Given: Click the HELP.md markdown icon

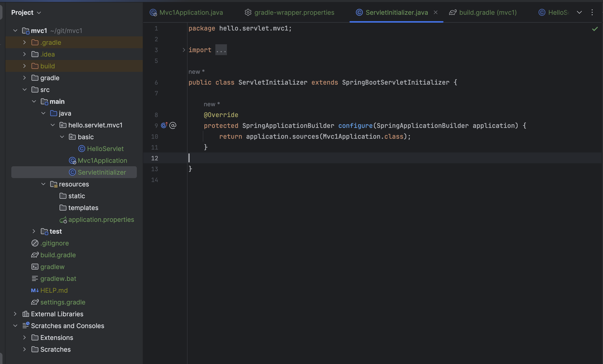Looking at the screenshot, I should (35, 290).
